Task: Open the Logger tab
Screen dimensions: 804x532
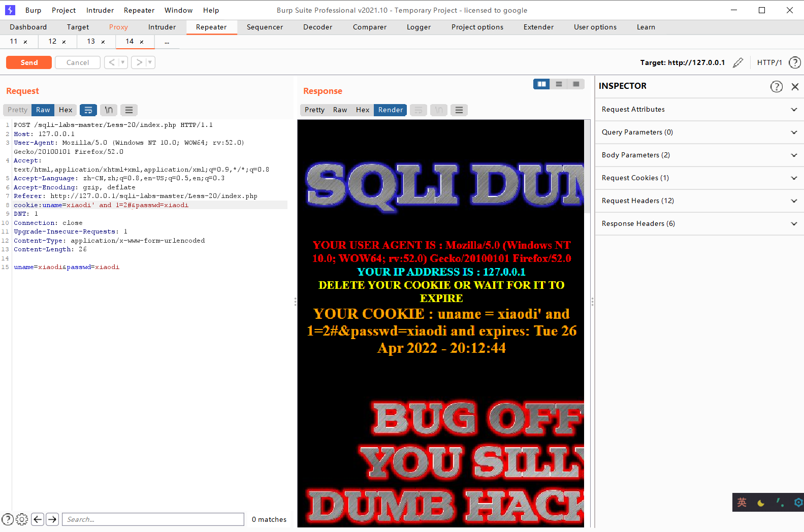Action: tap(419, 27)
